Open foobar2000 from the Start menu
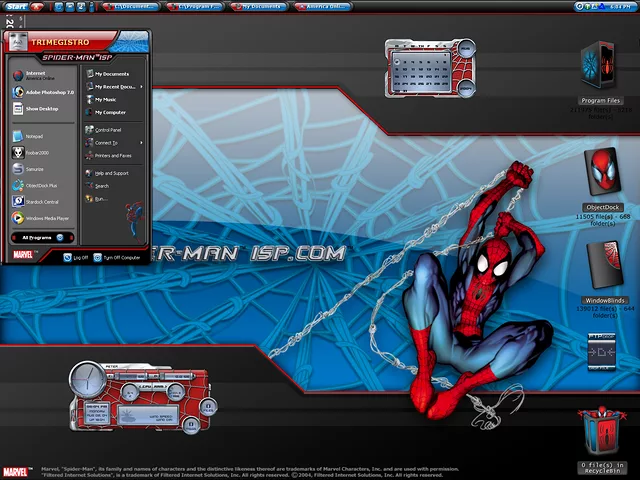This screenshot has width=640, height=480. coord(36,153)
